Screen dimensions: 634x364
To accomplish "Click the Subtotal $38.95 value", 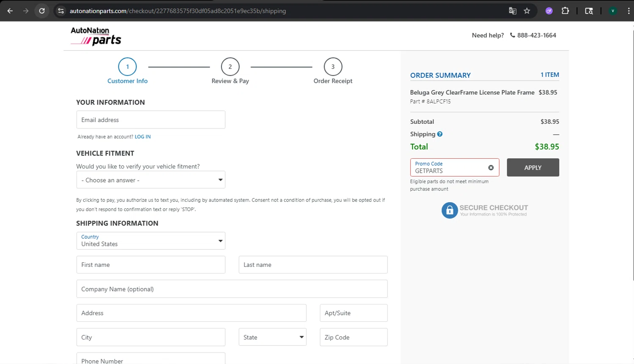I will 550,122.
